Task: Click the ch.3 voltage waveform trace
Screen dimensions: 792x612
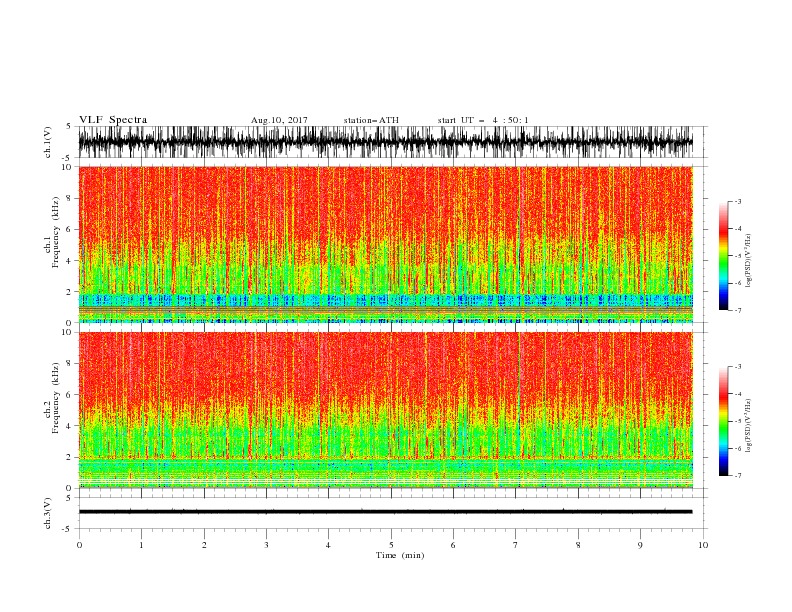Action: click(385, 512)
